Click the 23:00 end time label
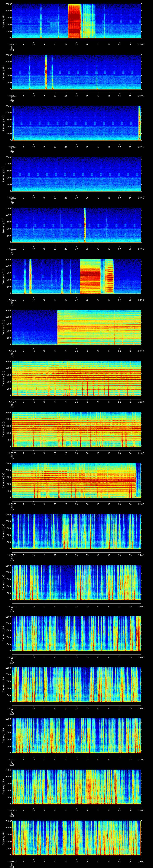The height and width of the screenshot is (868, 153). coord(141,44)
